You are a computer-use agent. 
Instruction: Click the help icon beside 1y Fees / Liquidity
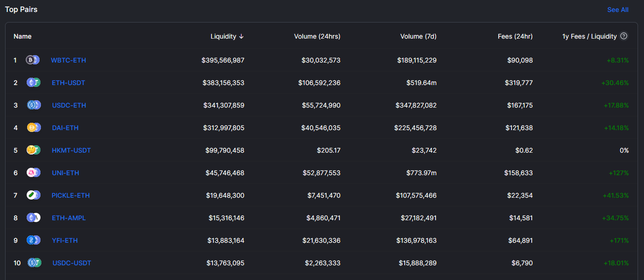click(x=624, y=36)
